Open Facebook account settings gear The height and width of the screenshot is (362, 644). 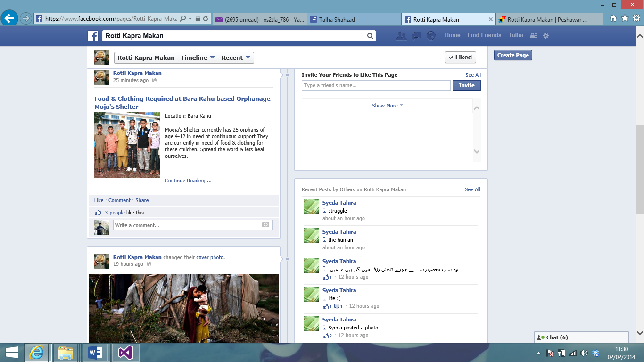click(x=546, y=36)
